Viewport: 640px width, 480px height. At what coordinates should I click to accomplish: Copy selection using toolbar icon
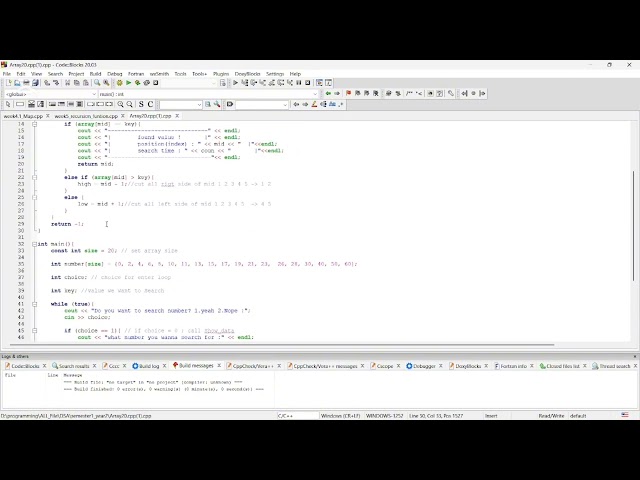pyautogui.click(x=77, y=83)
